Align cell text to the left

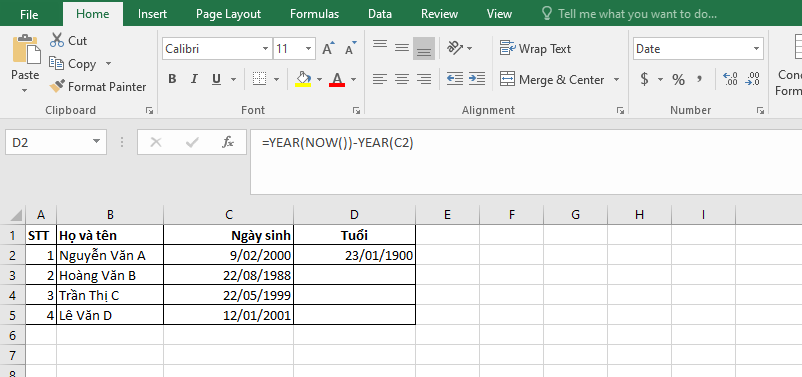point(380,79)
